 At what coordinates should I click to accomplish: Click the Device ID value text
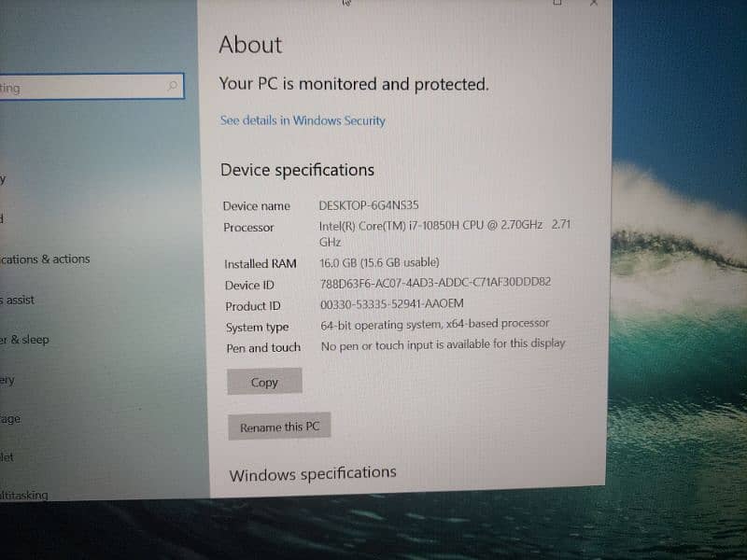tap(435, 283)
